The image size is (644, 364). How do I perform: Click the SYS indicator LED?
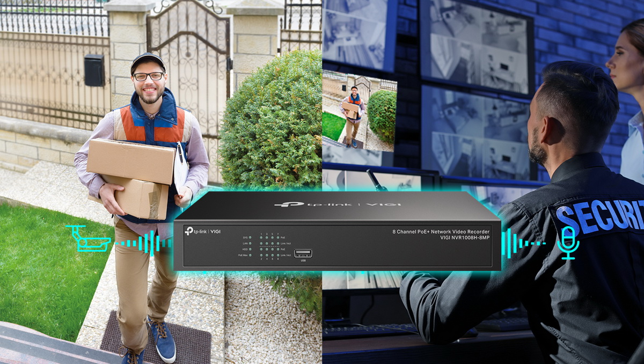coord(250,237)
